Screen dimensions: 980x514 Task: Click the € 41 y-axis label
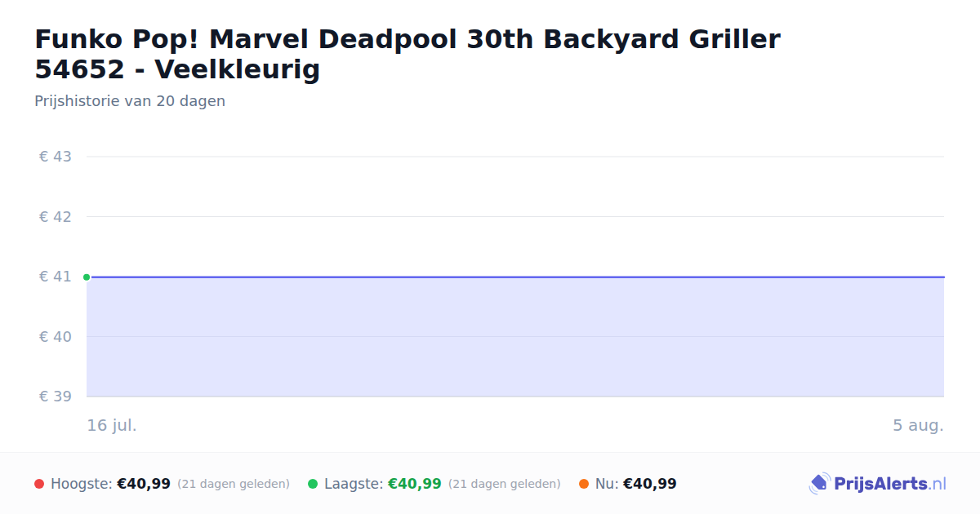click(x=56, y=277)
